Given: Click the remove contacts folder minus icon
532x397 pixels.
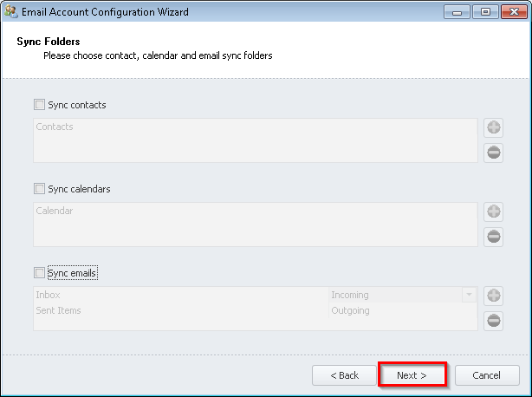Looking at the screenshot, I should (494, 153).
